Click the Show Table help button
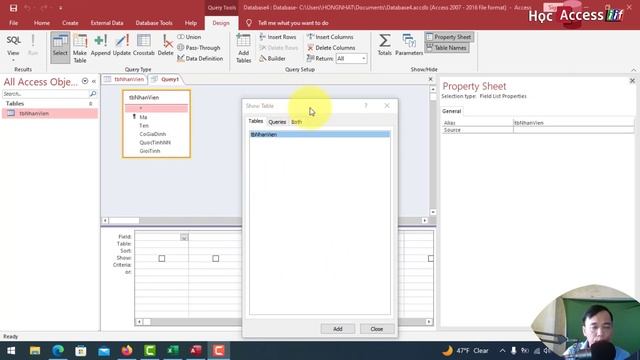The width and height of the screenshot is (640, 360). [x=366, y=106]
